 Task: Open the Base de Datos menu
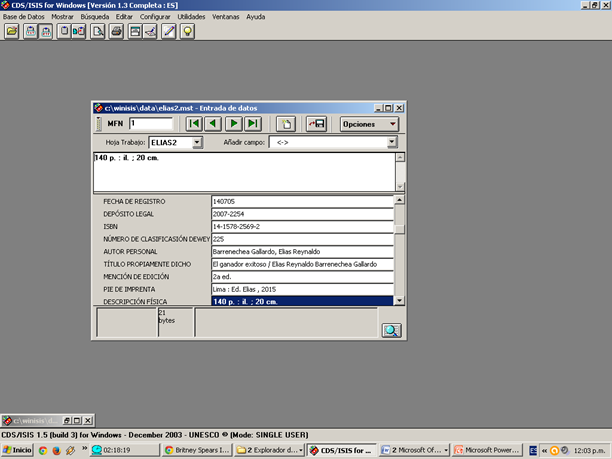point(24,17)
